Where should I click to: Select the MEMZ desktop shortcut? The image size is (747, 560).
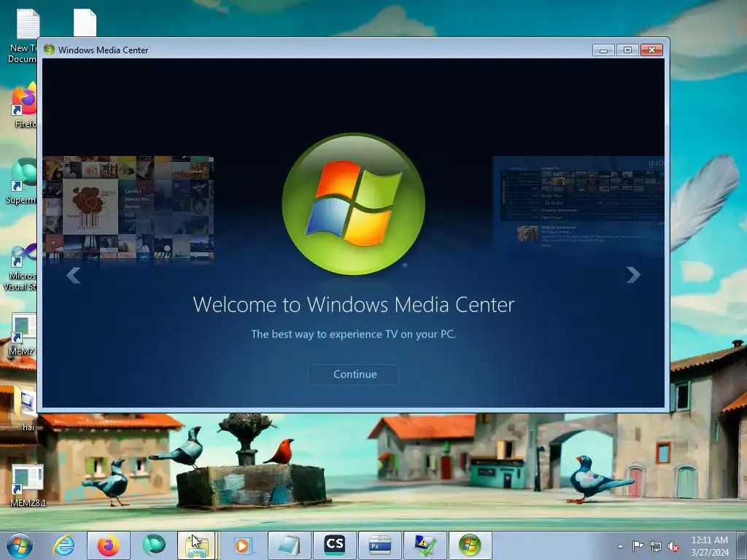coord(23,334)
